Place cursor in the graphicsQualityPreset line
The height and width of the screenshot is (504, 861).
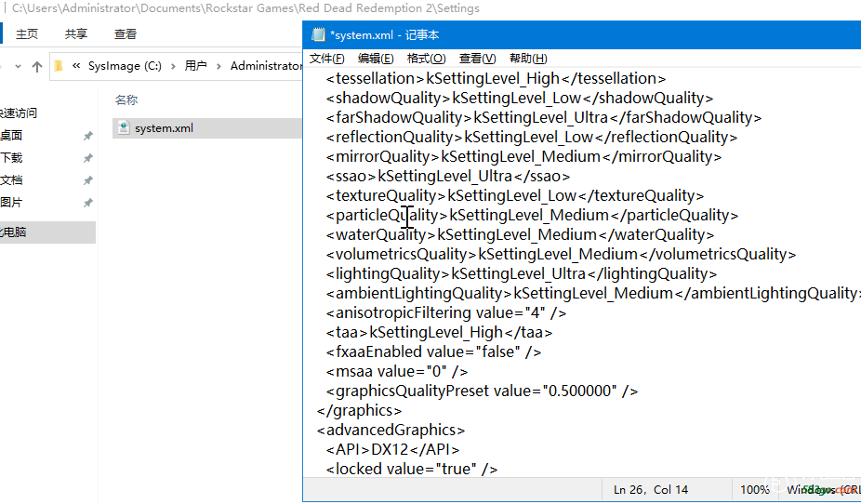pyautogui.click(x=482, y=391)
